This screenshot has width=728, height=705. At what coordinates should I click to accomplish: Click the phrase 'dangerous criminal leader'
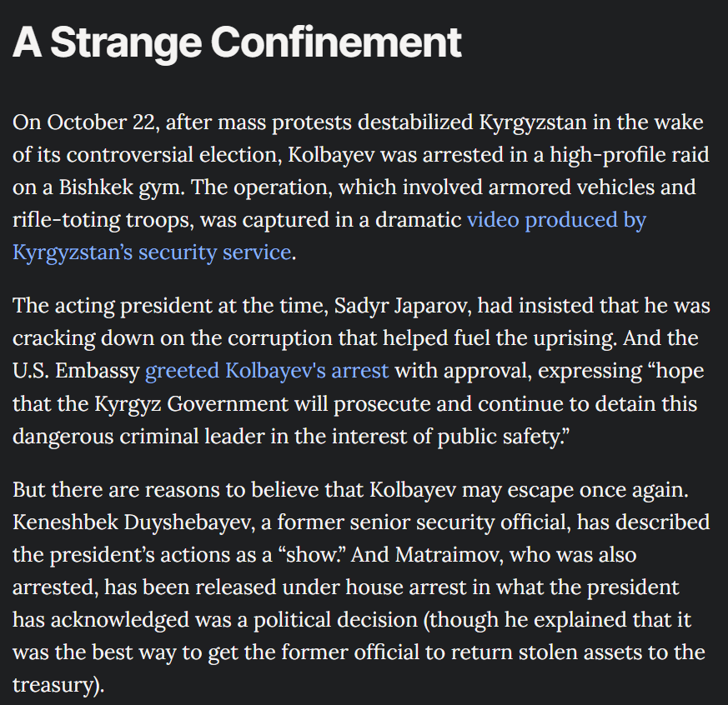pos(138,436)
